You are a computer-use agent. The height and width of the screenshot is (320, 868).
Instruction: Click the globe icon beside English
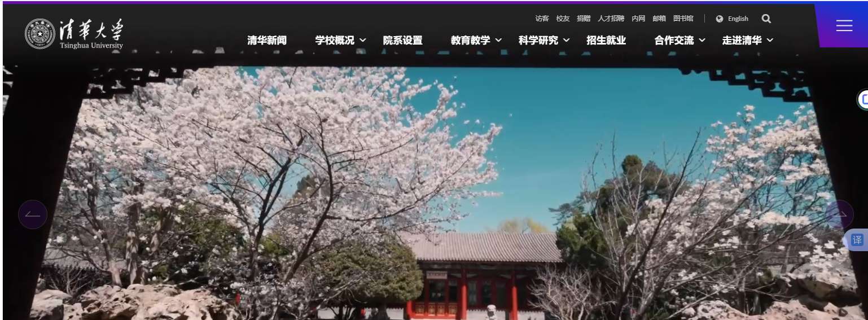click(x=720, y=19)
